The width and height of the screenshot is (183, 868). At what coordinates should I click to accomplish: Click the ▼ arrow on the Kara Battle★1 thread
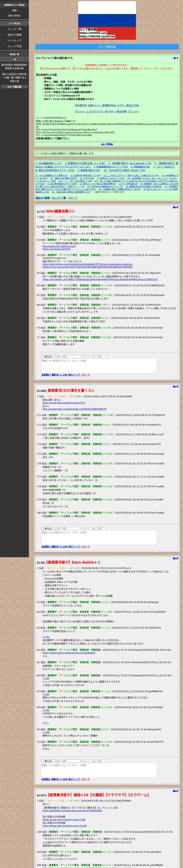tap(178, 558)
